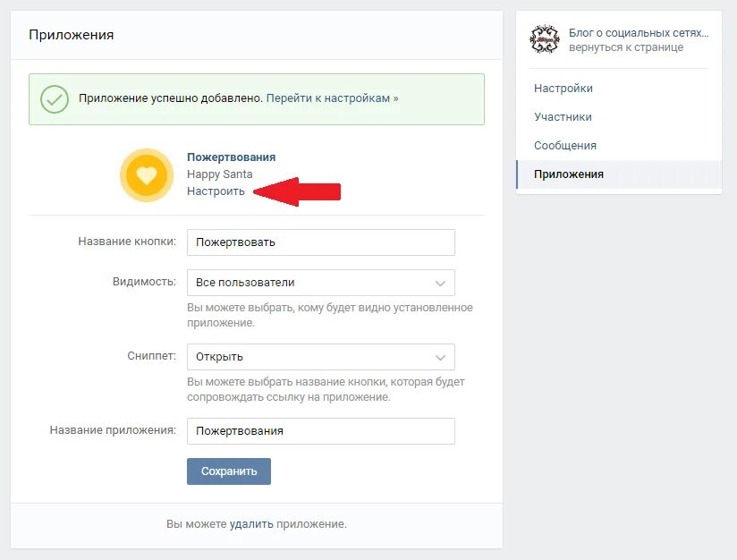Expand the Сниппет dropdown showing Открыть
The height and width of the screenshot is (560, 737).
320,357
